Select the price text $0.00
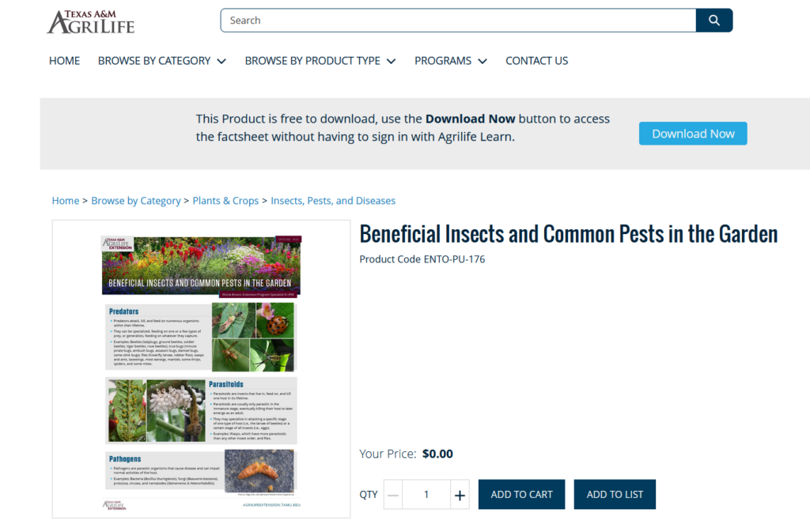The width and height of the screenshot is (810, 532). pyautogui.click(x=437, y=454)
